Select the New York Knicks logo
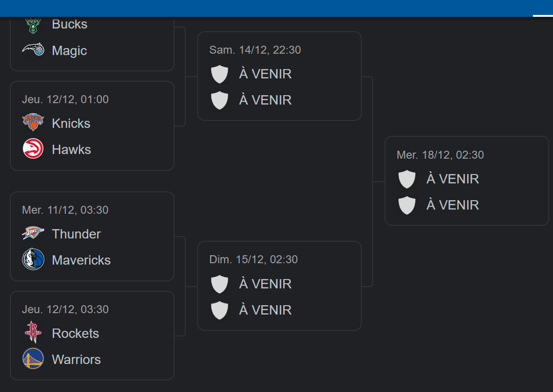The height and width of the screenshot is (392, 553). coord(33,123)
